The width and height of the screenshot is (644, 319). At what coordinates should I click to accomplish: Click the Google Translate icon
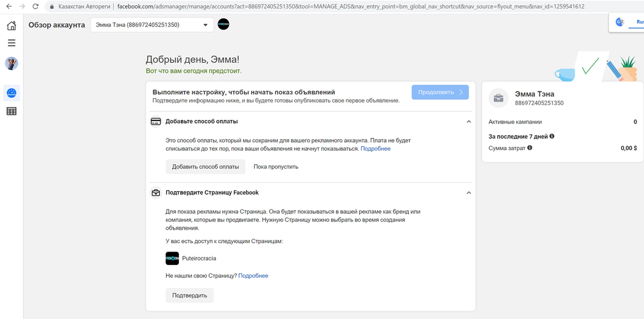tap(620, 22)
